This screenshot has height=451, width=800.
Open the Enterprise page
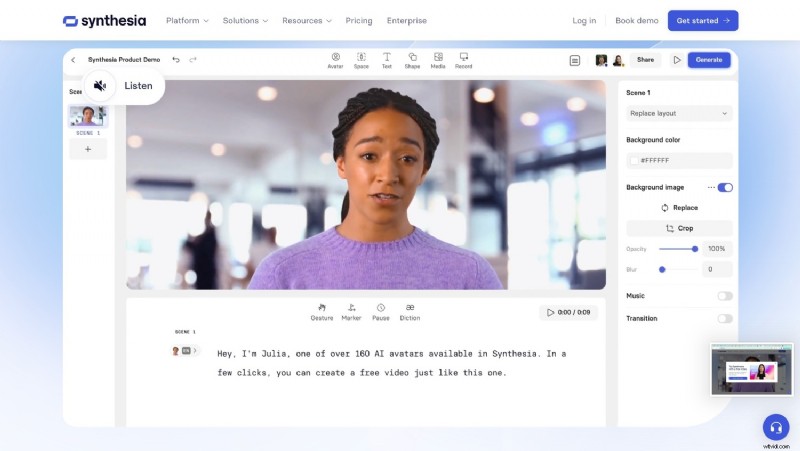tap(407, 21)
